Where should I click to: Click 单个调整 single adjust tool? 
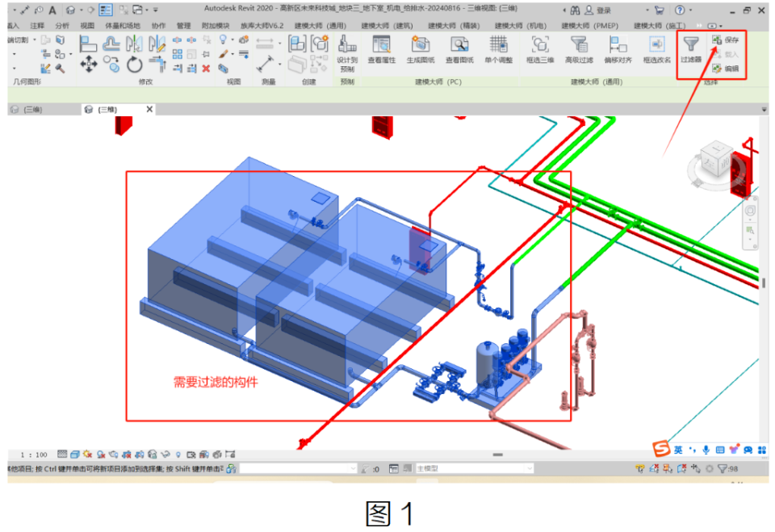499,50
